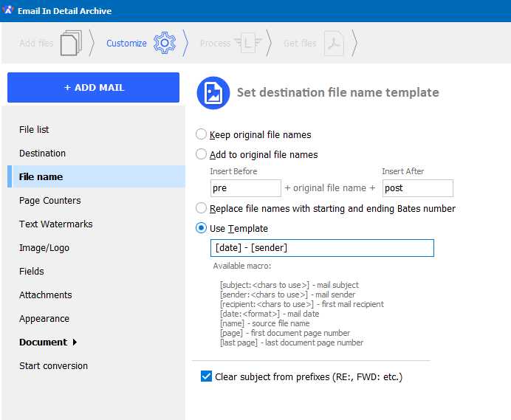Click the [page] - first document page line

click(285, 333)
